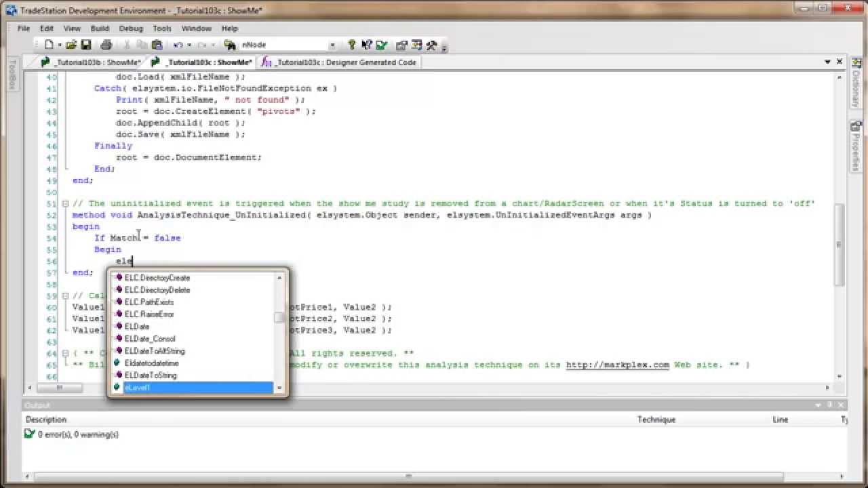Switch to _Tutorial103b : ShowMe tab
The height and width of the screenshot is (488, 868).
pyautogui.click(x=90, y=62)
